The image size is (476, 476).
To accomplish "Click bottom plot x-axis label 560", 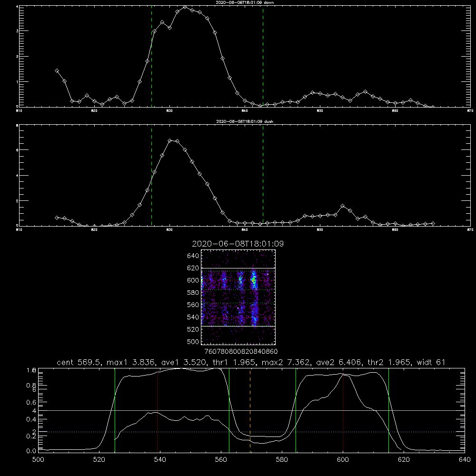I will pyautogui.click(x=221, y=460).
